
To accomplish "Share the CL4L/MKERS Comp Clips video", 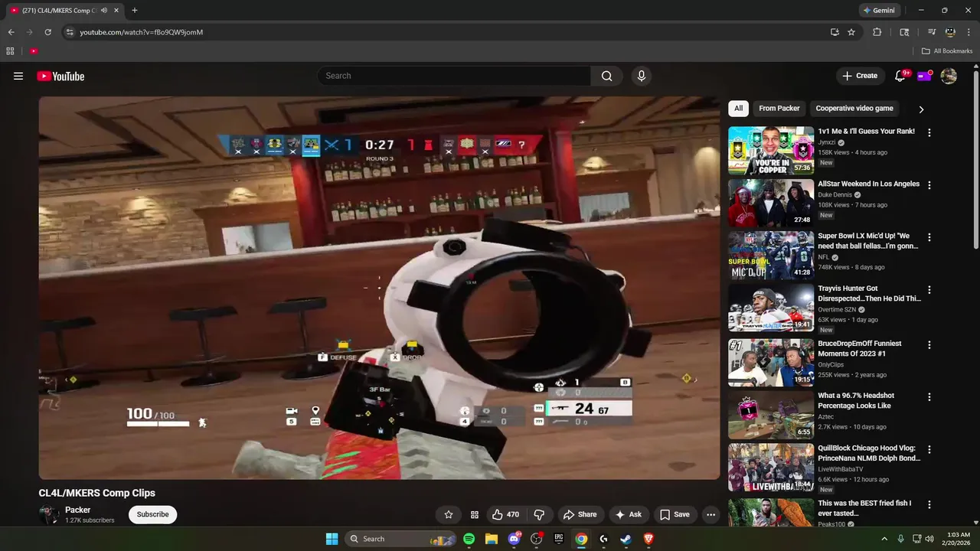I will [x=579, y=515].
